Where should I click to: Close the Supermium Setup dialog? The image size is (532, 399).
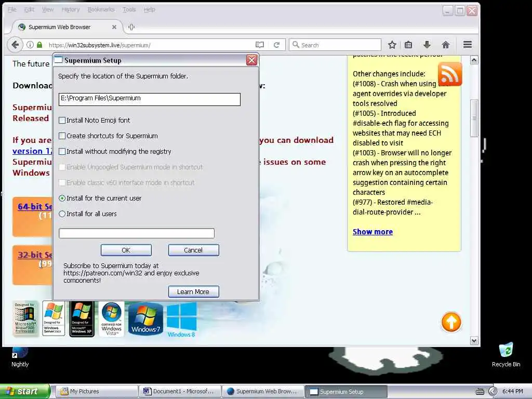pos(251,60)
